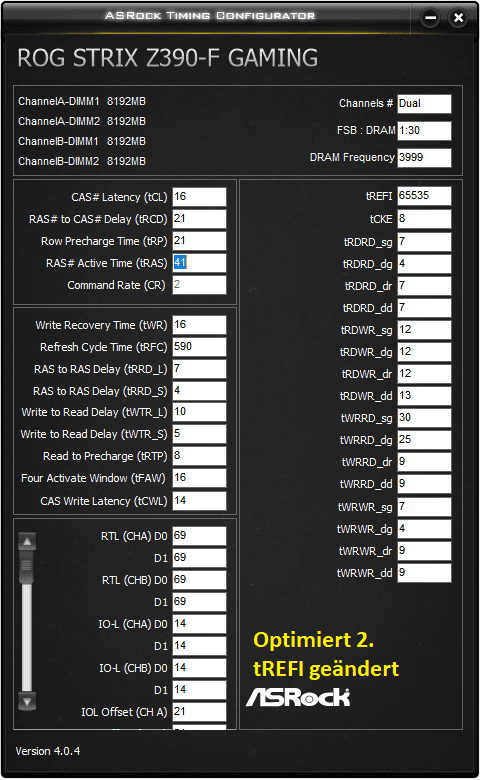Click the tRDRD_dd value field
This screenshot has width=480, height=780.
click(x=424, y=308)
